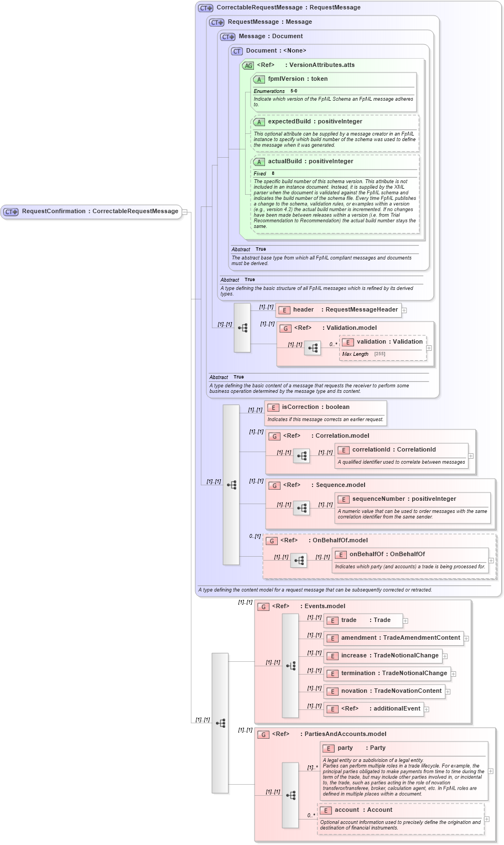Select the E icon of increase element
504x845 pixels.
332,656
